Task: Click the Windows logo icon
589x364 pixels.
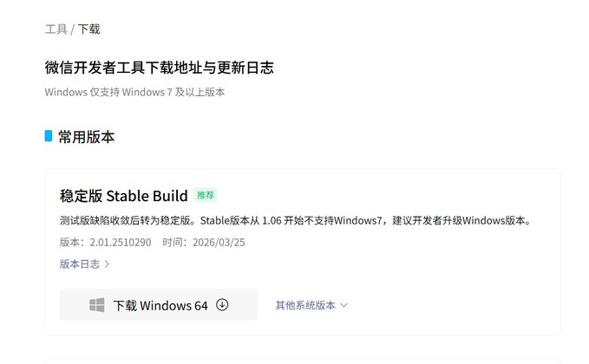Action: 97,305
